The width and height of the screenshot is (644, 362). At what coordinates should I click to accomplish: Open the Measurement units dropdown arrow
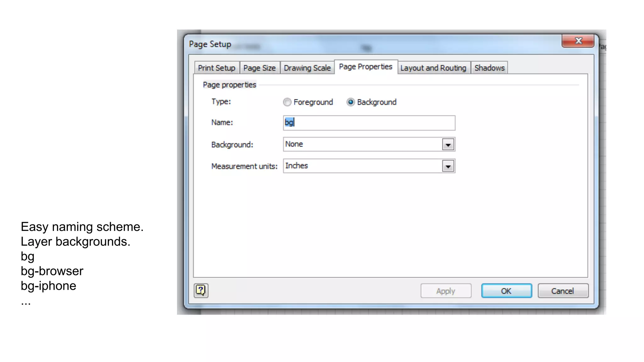pyautogui.click(x=448, y=166)
